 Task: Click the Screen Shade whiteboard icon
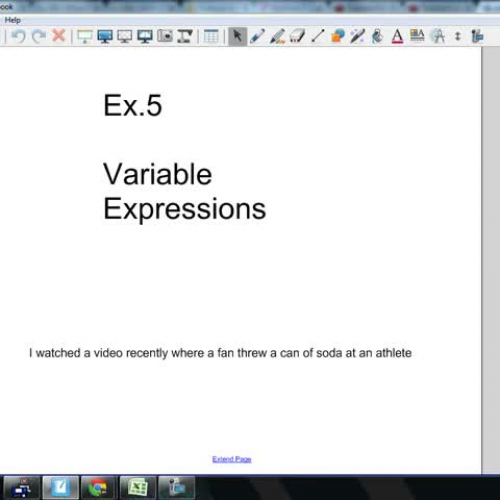(x=85, y=36)
